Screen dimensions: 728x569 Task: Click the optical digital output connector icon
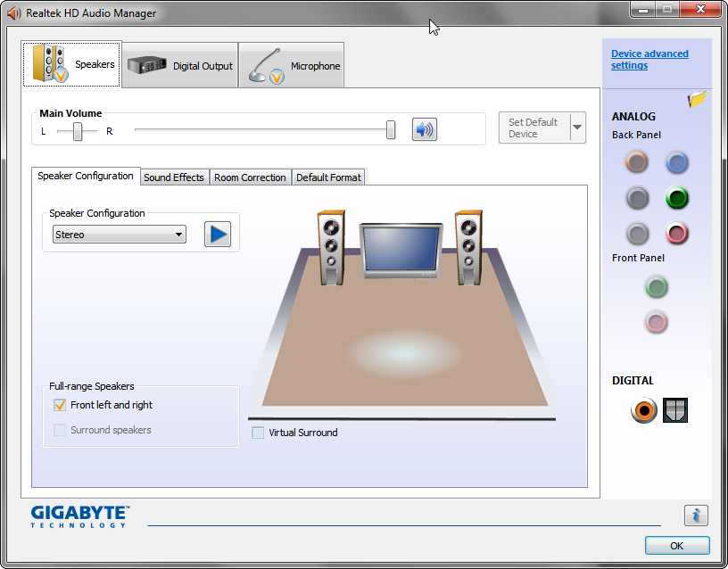coord(675,410)
